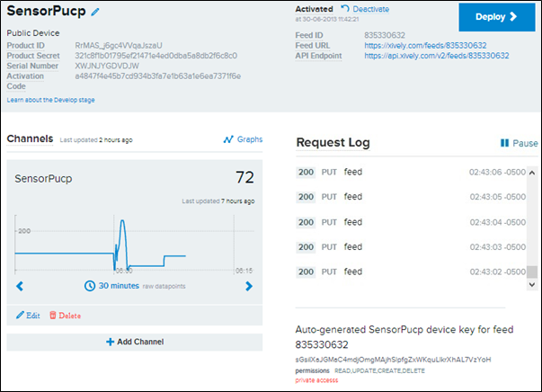Open the Graphs view for channels
The width and height of the screenshot is (542, 392).
(243, 139)
